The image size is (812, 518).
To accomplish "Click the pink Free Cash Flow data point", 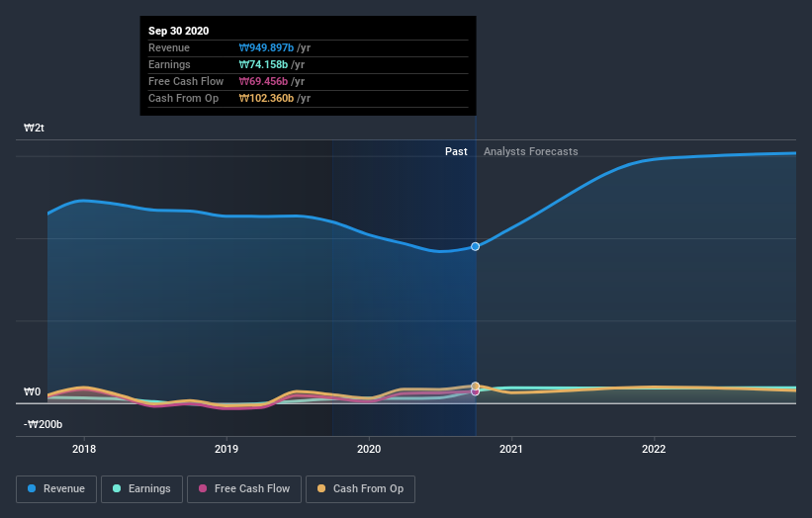I will [x=475, y=391].
